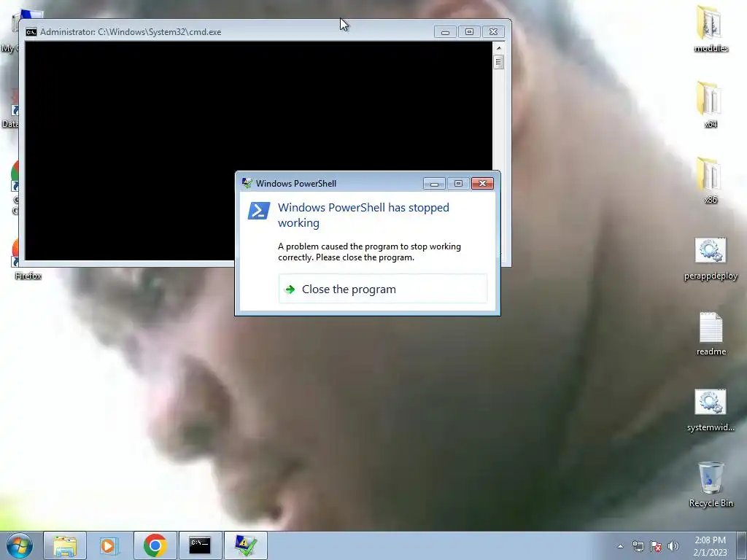Select the systemwid... file icon

tap(711, 410)
